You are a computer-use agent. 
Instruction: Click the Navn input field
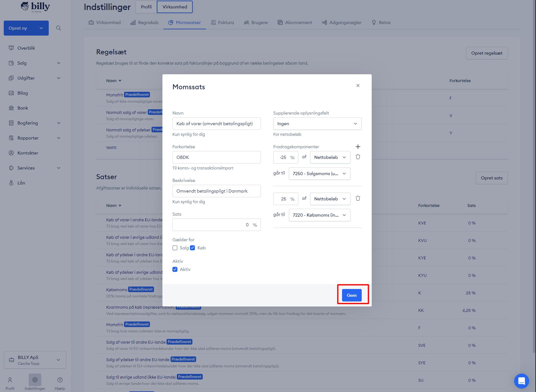click(x=216, y=124)
